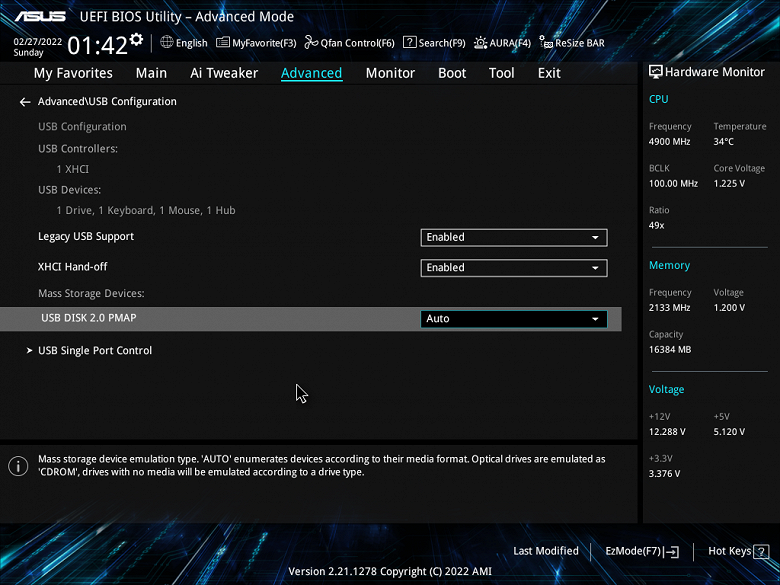
Task: Click CPU temperature value 34°C
Action: coord(723,142)
